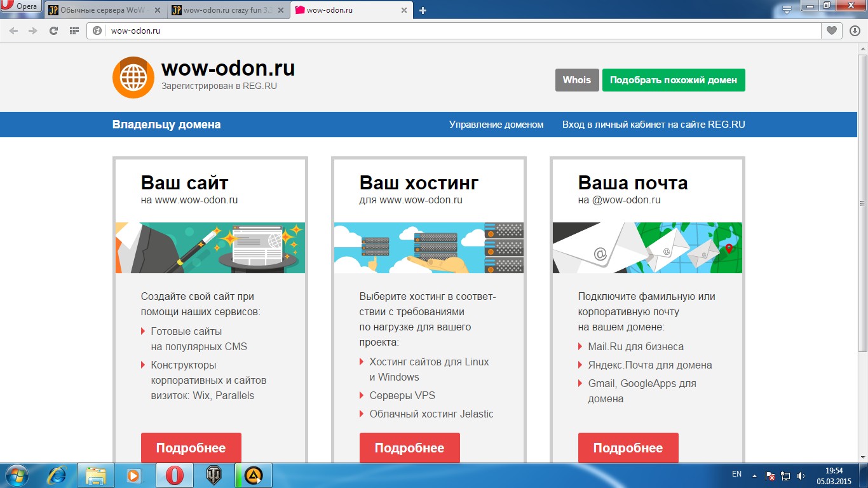Click 'Владельцу домена' heading in blue bar
This screenshot has height=488, width=868.
click(166, 125)
